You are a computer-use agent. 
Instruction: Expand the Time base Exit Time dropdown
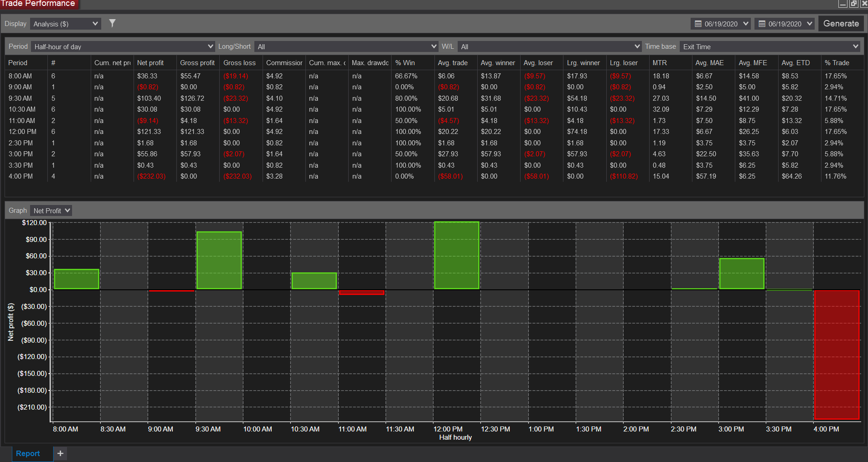tap(770, 46)
